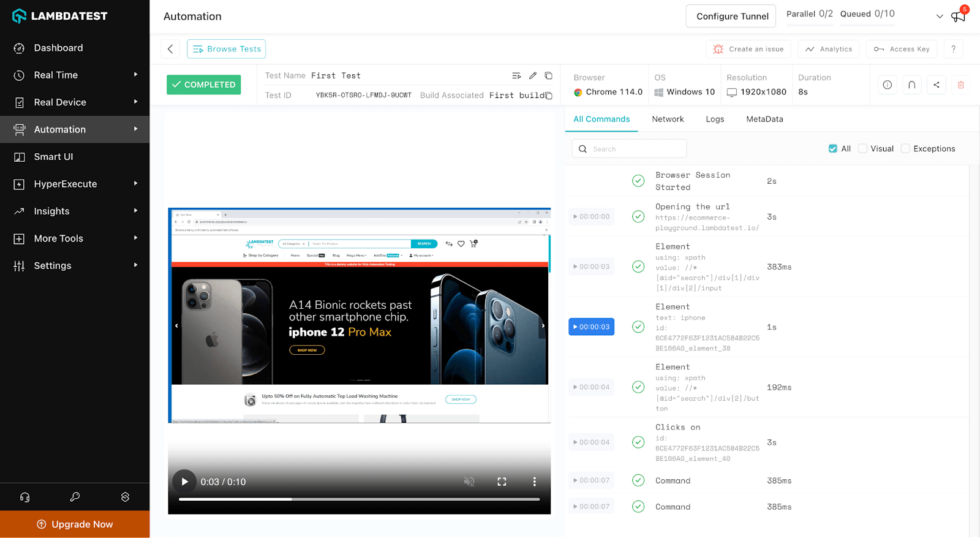Open the test name list icon
980x538 pixels.
coord(516,75)
